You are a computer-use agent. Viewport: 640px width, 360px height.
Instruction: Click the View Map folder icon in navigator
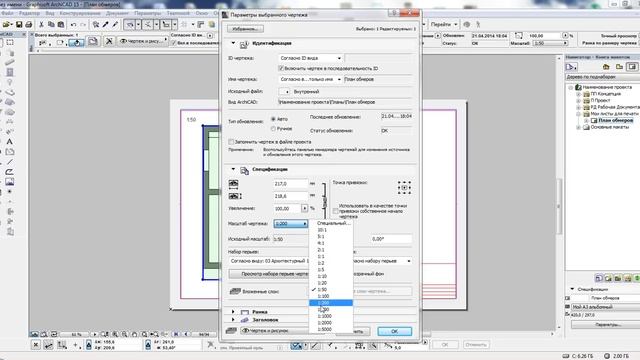click(x=619, y=67)
